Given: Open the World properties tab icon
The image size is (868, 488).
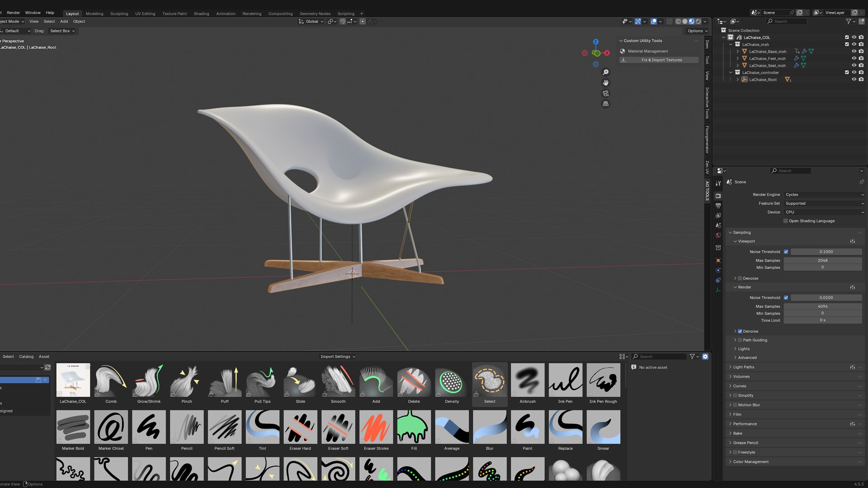Looking at the screenshot, I should coord(718,235).
